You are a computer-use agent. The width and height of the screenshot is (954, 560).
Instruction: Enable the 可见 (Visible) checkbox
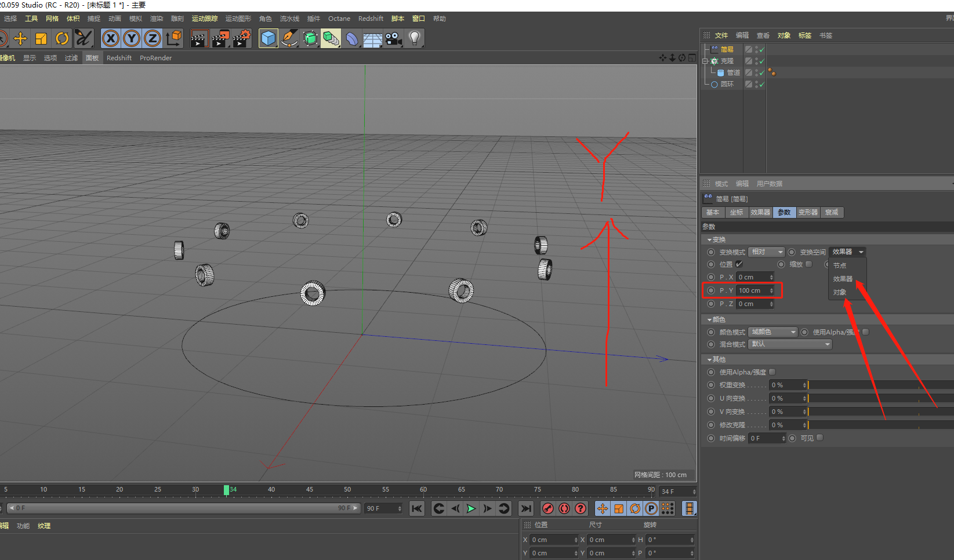point(820,438)
